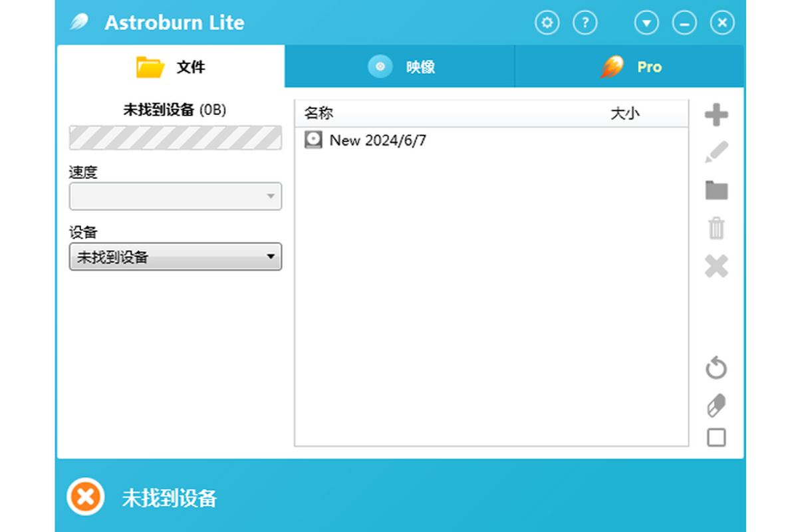Click the 未找到设备 status bar message
Viewport: 798px width, 532px height.
(x=170, y=497)
